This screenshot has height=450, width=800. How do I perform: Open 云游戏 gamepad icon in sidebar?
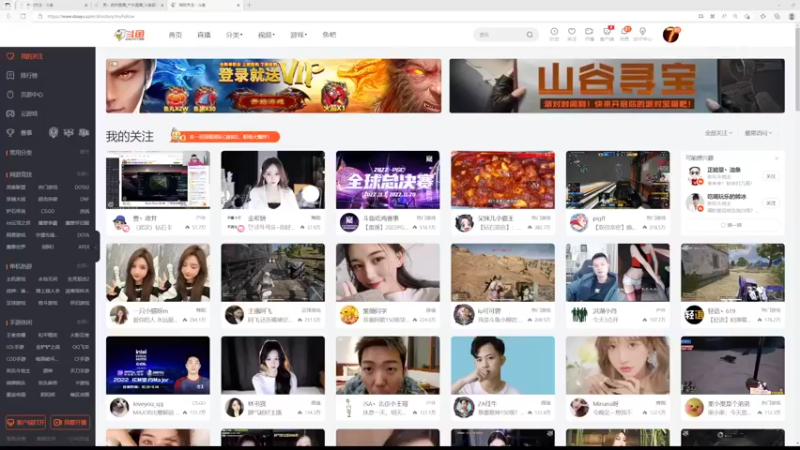click(10, 113)
